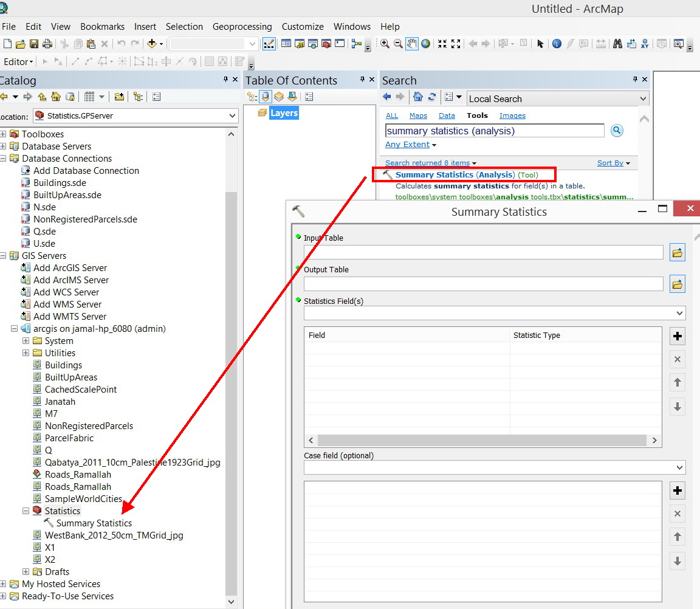Click the Search magnifier button
Viewport: 700px width, 609px height.
617,131
